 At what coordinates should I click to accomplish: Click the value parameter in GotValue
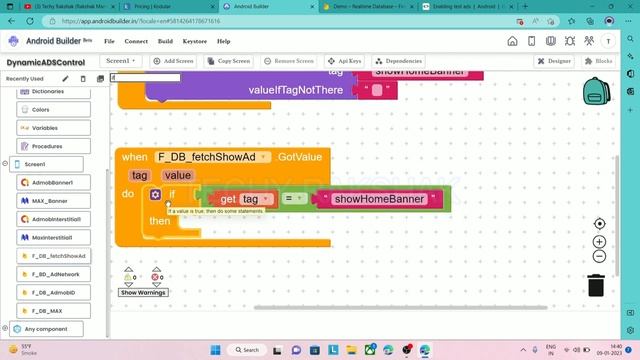[x=178, y=175]
